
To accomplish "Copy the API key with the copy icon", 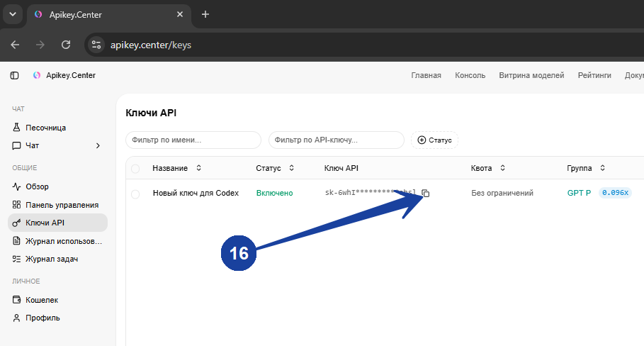I will click(x=426, y=193).
